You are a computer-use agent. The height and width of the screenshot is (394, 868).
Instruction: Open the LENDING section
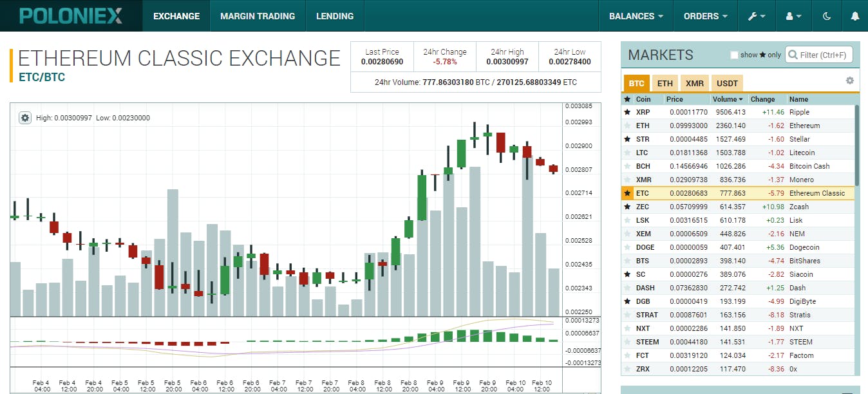335,16
